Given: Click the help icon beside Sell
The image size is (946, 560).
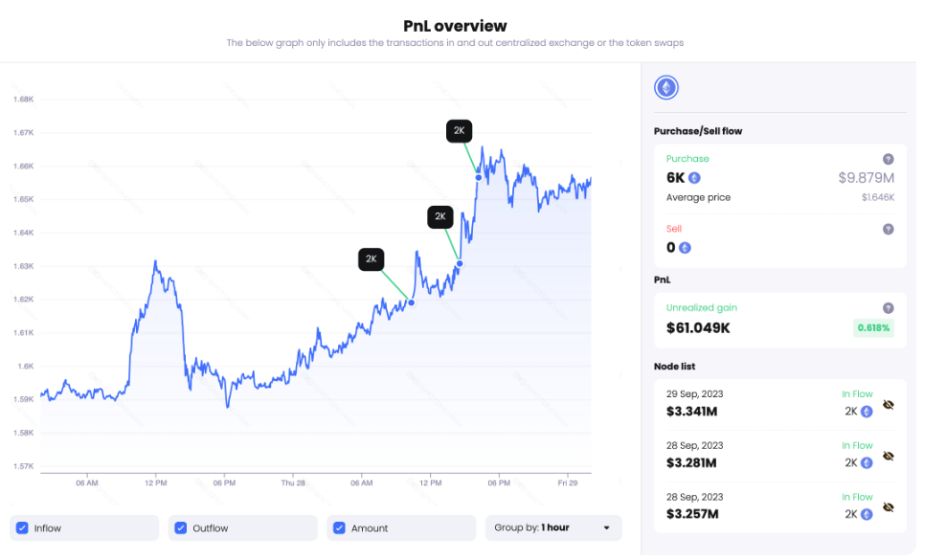Looking at the screenshot, I should (888, 229).
